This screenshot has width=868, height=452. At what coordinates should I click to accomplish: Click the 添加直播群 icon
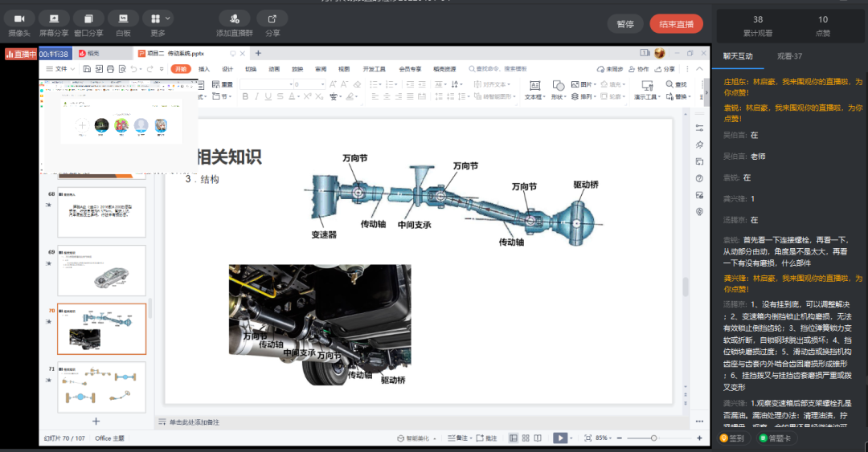[234, 18]
